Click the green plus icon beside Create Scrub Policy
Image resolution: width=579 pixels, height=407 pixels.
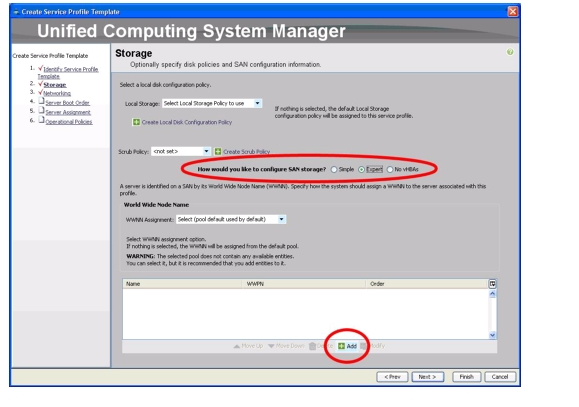pos(218,151)
